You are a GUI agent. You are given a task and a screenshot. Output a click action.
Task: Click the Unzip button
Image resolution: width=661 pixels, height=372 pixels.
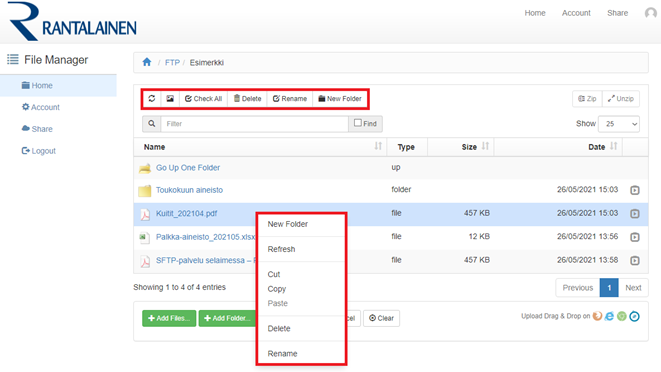point(621,99)
